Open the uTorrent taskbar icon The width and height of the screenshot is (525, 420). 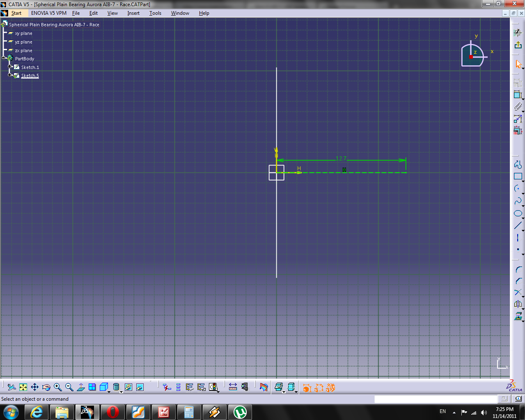240,412
